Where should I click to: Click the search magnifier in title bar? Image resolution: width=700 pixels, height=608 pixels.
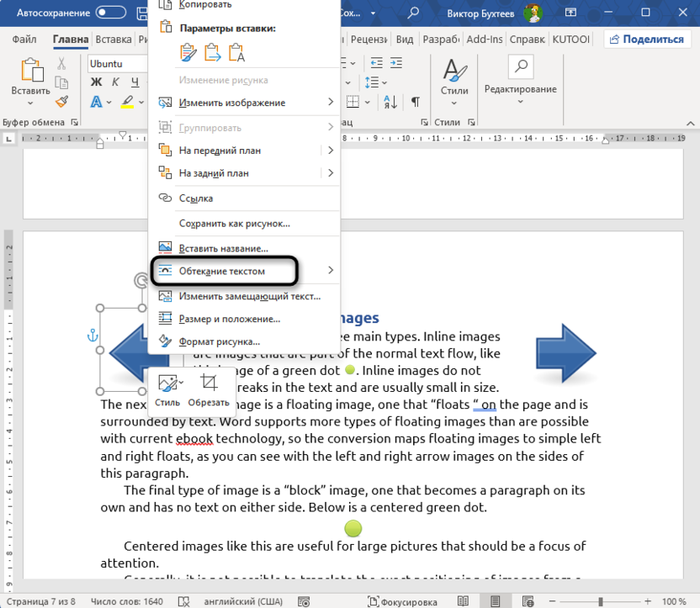(413, 13)
